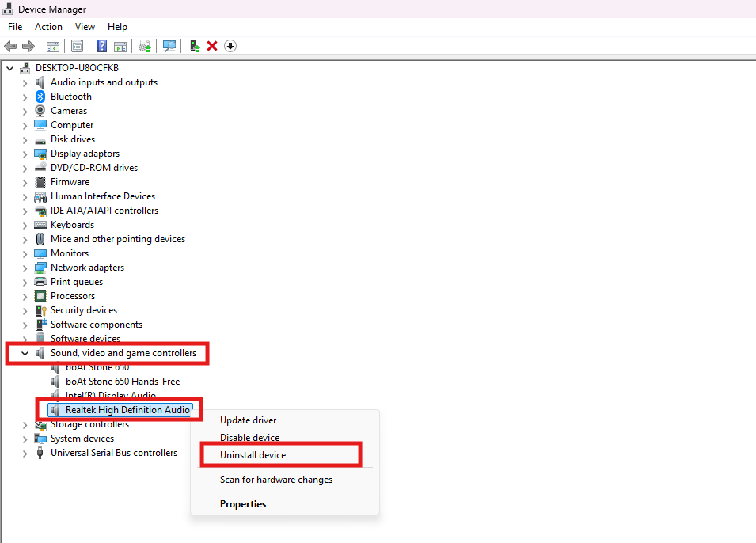The image size is (756, 543).
Task: Select the Software components label
Action: point(97,325)
